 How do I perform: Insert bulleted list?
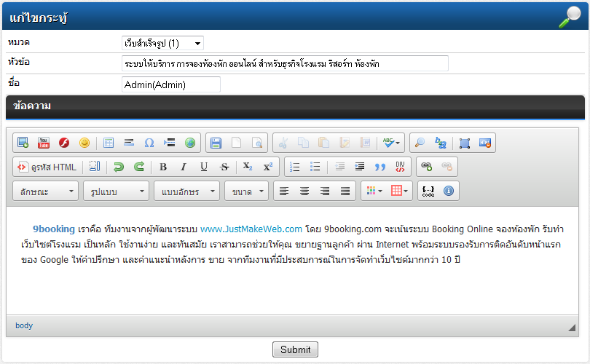[x=315, y=167]
